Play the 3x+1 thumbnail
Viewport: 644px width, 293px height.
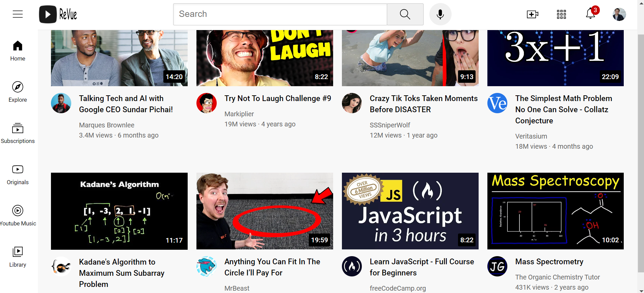pos(556,58)
